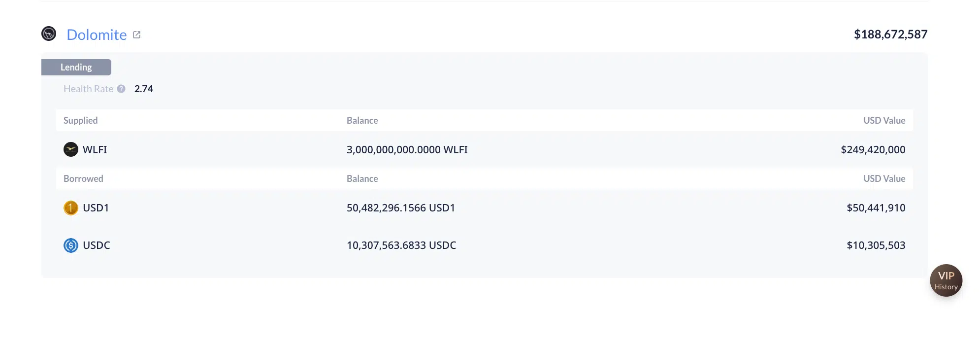This screenshot has height=344, width=980.
Task: Click the Borrowed section header
Action: coord(83,178)
